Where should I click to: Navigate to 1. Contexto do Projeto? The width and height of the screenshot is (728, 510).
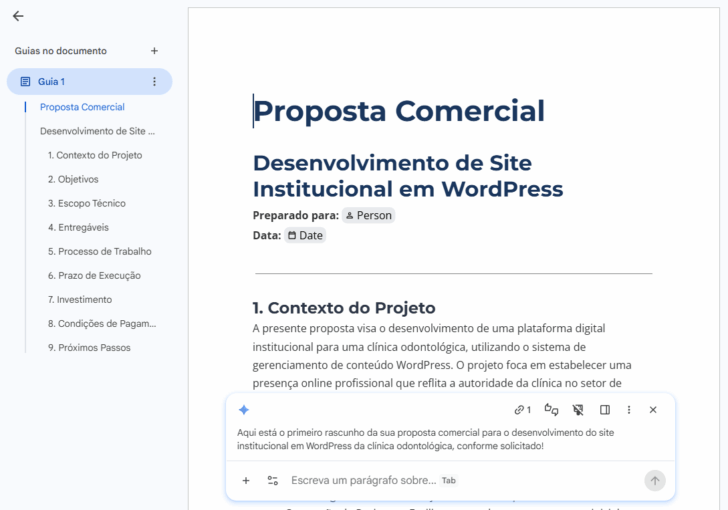pos(95,155)
